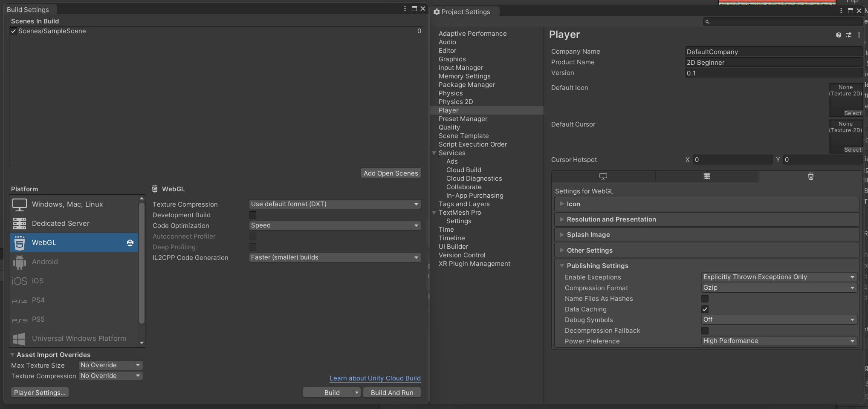Switch to Standalone desktop settings tab
868x409 pixels.
click(x=603, y=176)
